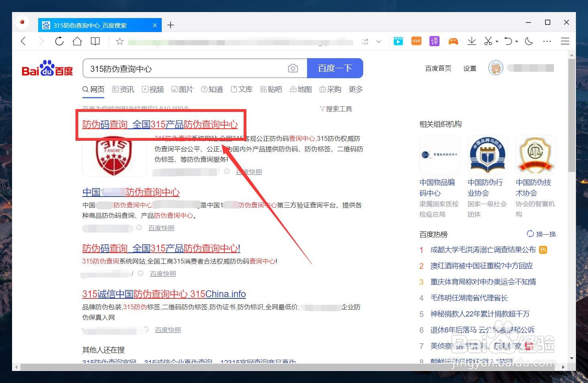Image resolution: width=588 pixels, height=383 pixels.
Task: Open reading mode book icon
Action: pos(95,41)
